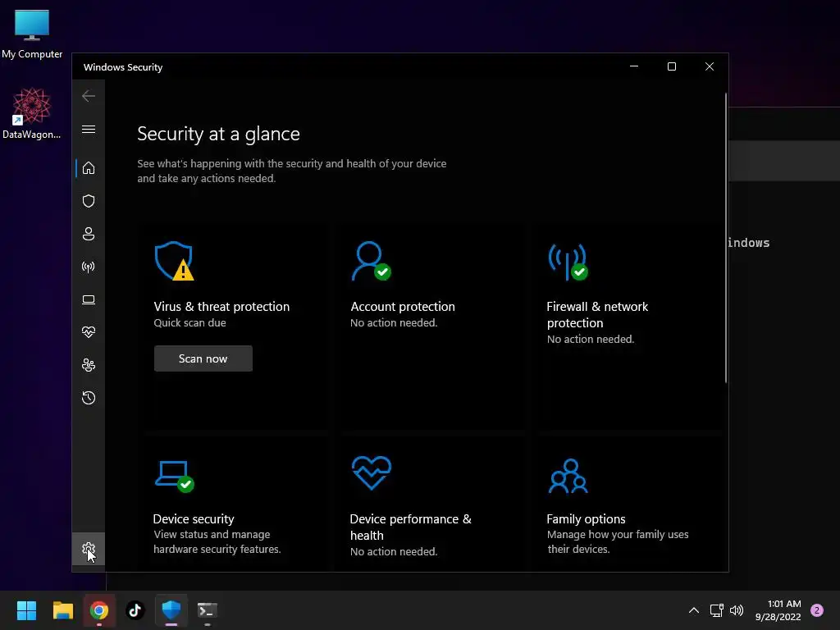The height and width of the screenshot is (630, 840).
Task: Maximize the Windows Security window
Action: point(671,66)
